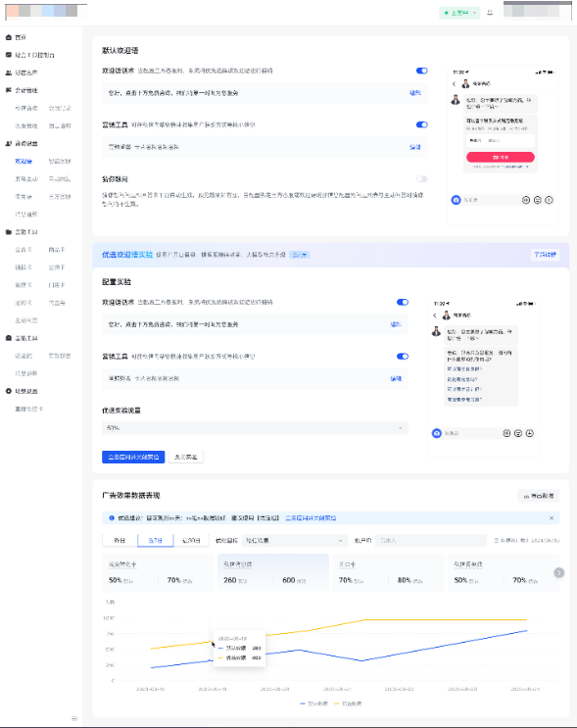Click the 导出数据 export button
This screenshot has height=728, width=577.
click(539, 496)
